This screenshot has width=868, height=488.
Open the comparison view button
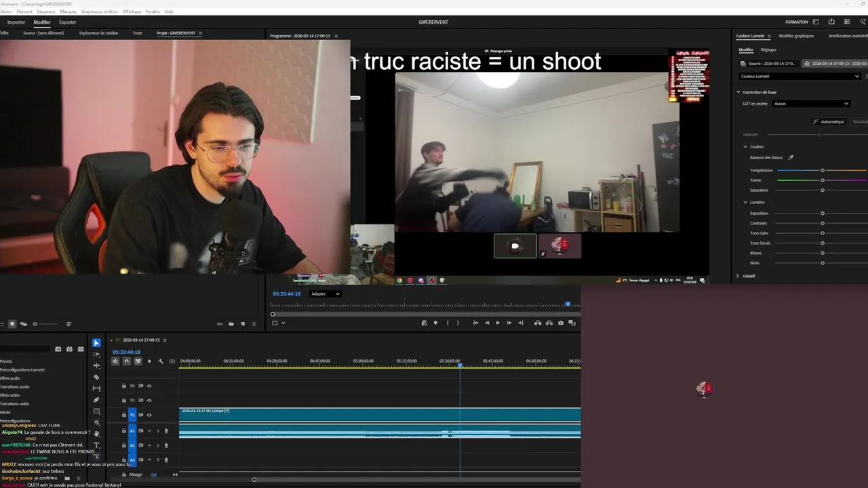pyautogui.click(x=572, y=323)
